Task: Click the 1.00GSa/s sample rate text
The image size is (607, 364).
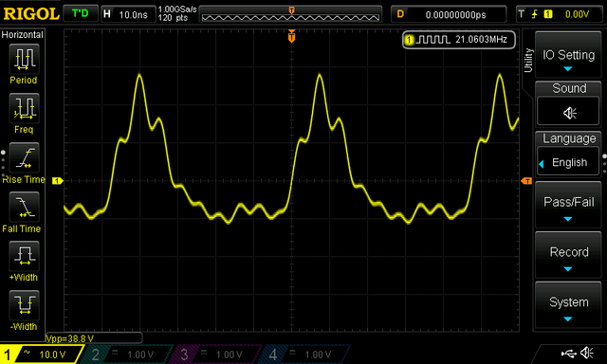Action: coord(177,9)
